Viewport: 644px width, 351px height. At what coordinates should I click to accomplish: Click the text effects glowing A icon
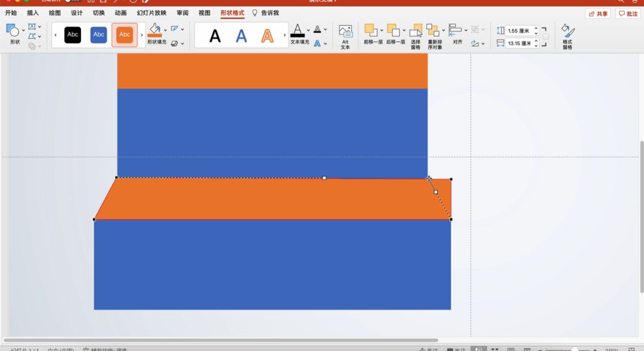click(317, 43)
